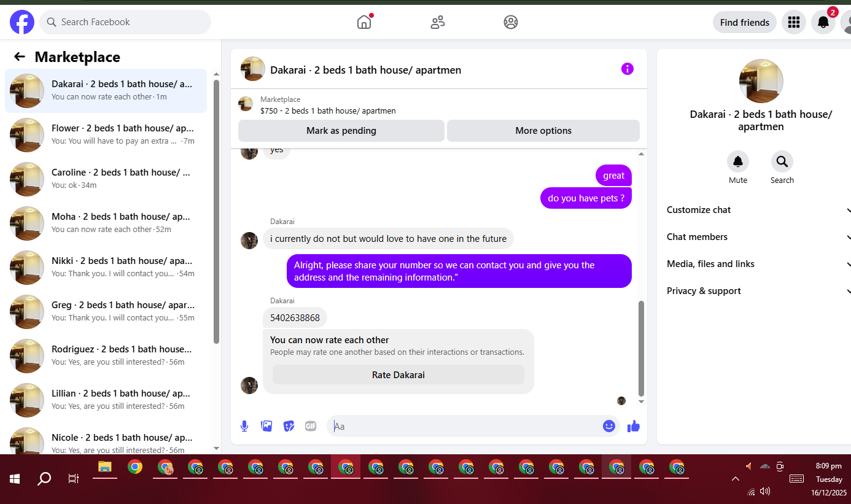Open the Lillian conversation

(106, 400)
